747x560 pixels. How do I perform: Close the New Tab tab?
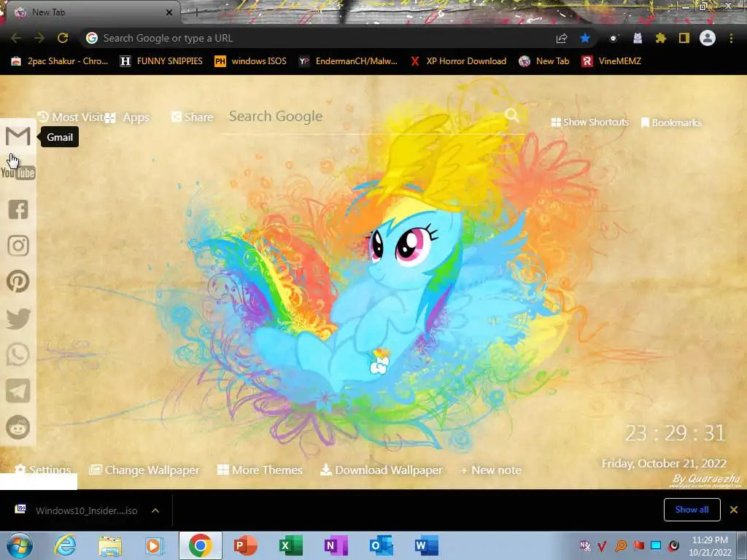tap(169, 12)
